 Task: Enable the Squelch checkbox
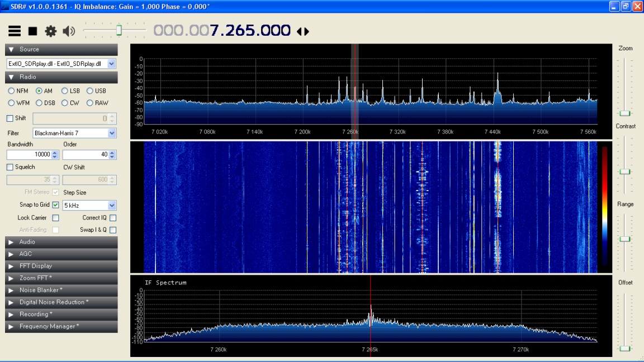[10, 167]
